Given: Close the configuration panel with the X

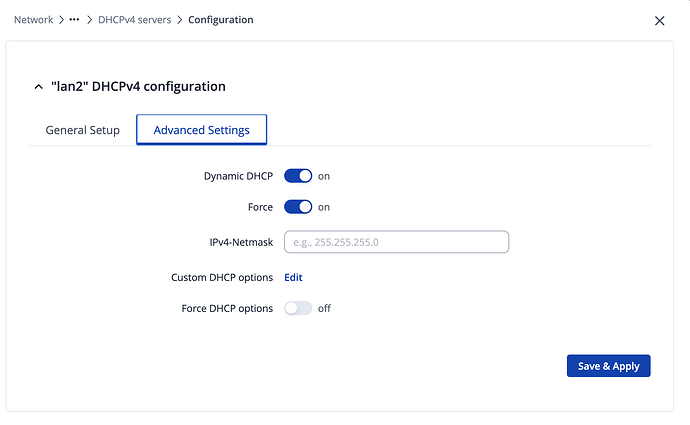Looking at the screenshot, I should pyautogui.click(x=658, y=20).
